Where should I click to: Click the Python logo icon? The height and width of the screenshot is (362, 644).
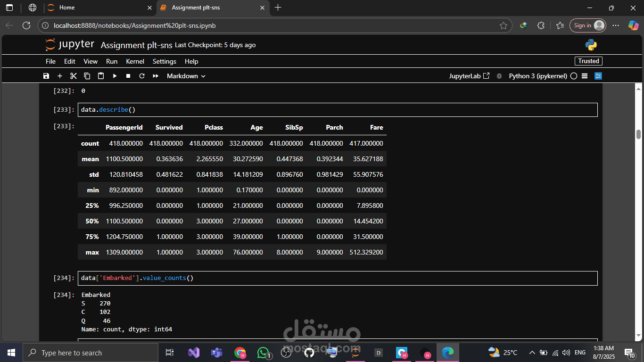point(591,45)
